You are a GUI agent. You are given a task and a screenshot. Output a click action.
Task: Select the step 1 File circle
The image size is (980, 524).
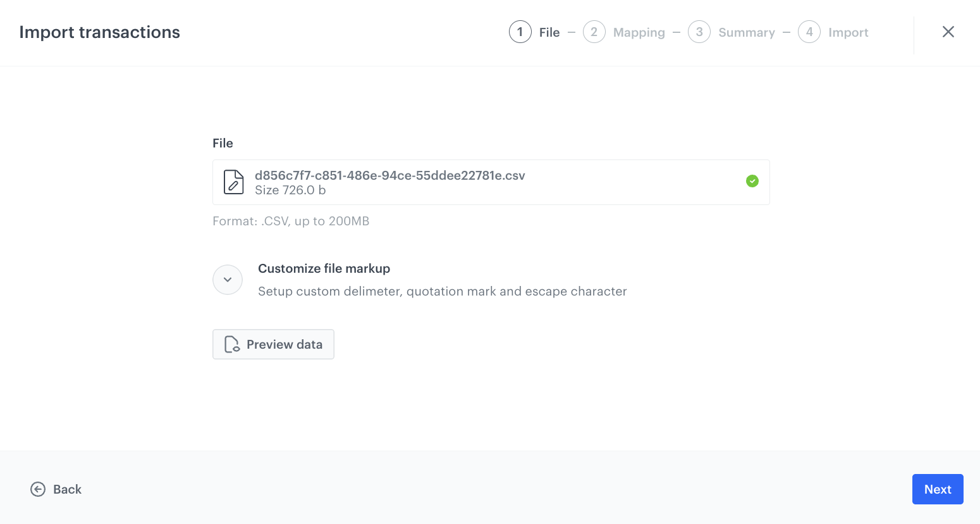pos(520,32)
